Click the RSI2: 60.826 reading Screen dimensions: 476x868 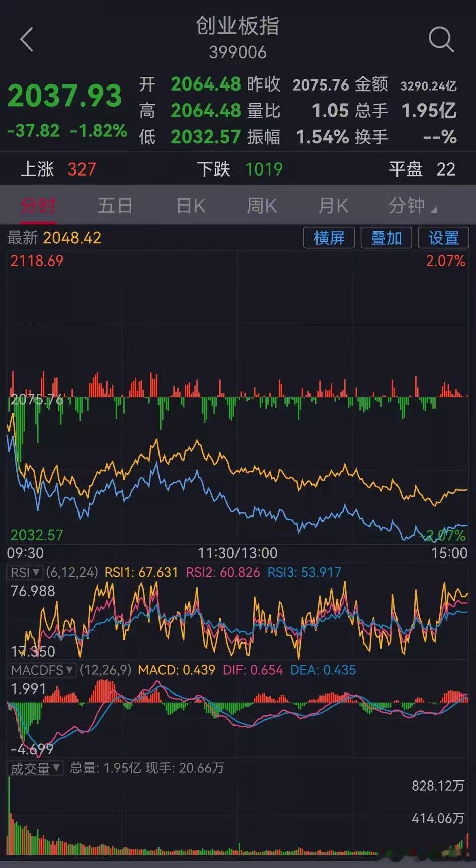[x=223, y=572]
